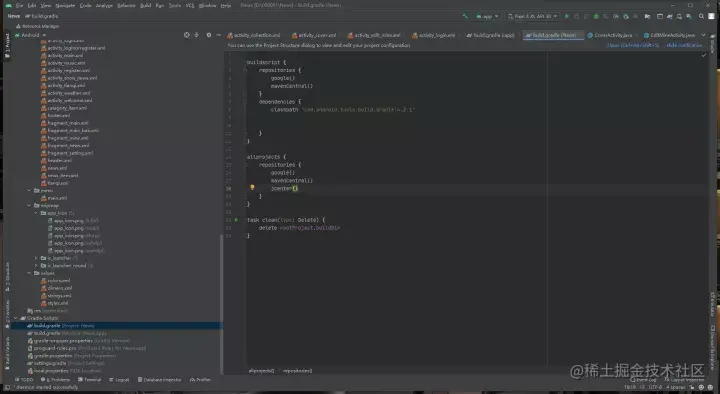Screen dimensions: 720x394
Task: Click the Open Project Structure link
Action: (x=633, y=45)
